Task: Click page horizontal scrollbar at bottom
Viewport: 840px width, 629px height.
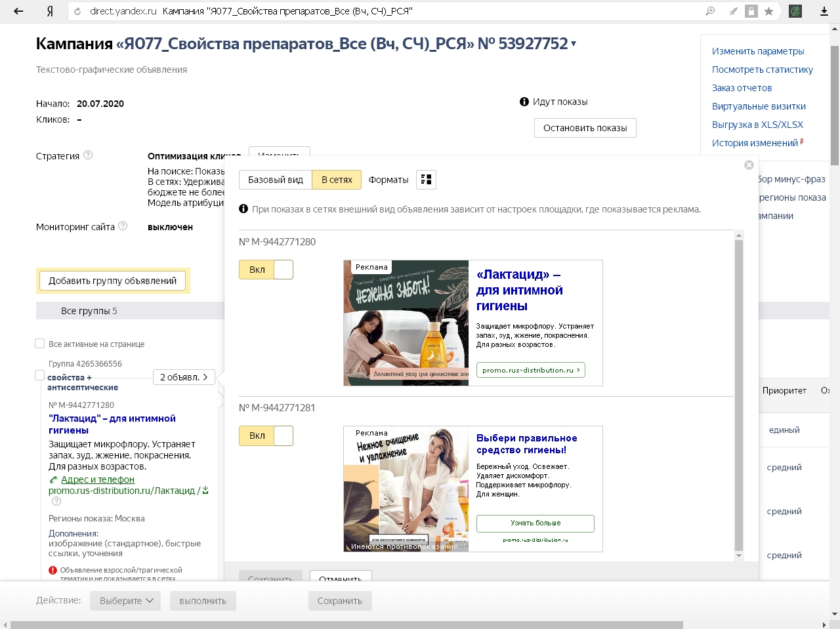Action: 346,625
